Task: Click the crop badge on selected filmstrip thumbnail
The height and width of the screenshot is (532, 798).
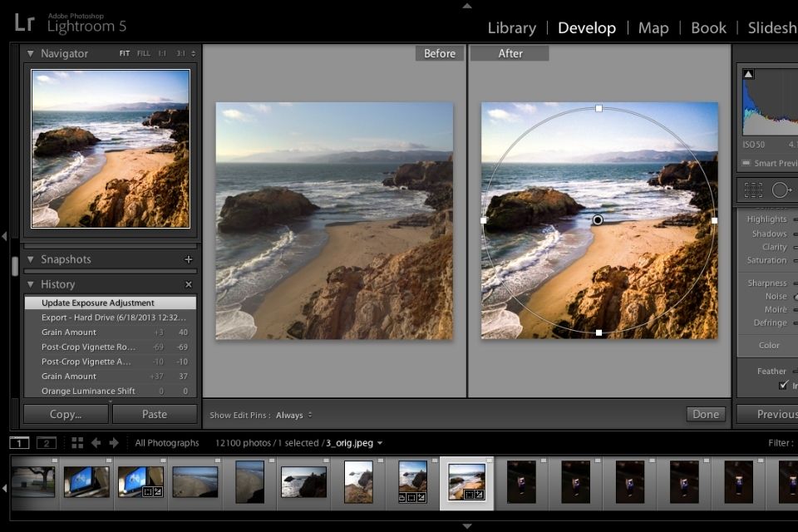Action: tap(470, 495)
